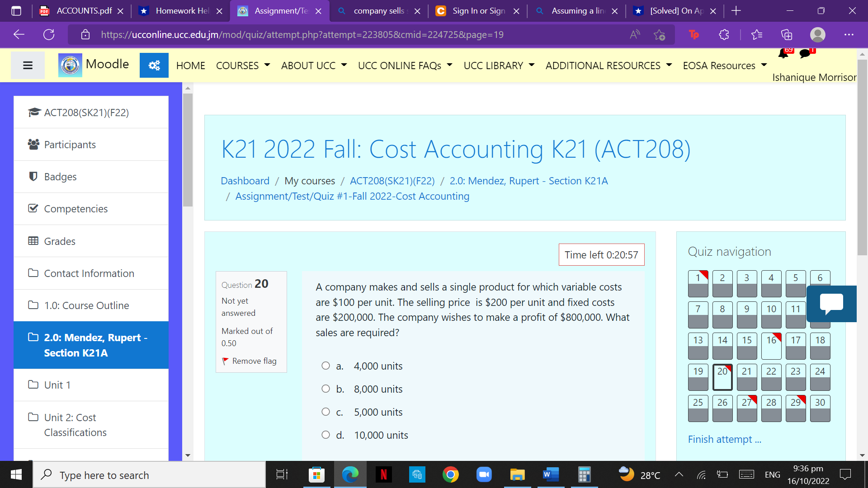Image resolution: width=868 pixels, height=488 pixels.
Task: Expand the EOSA Resources dropdown
Action: 724,65
